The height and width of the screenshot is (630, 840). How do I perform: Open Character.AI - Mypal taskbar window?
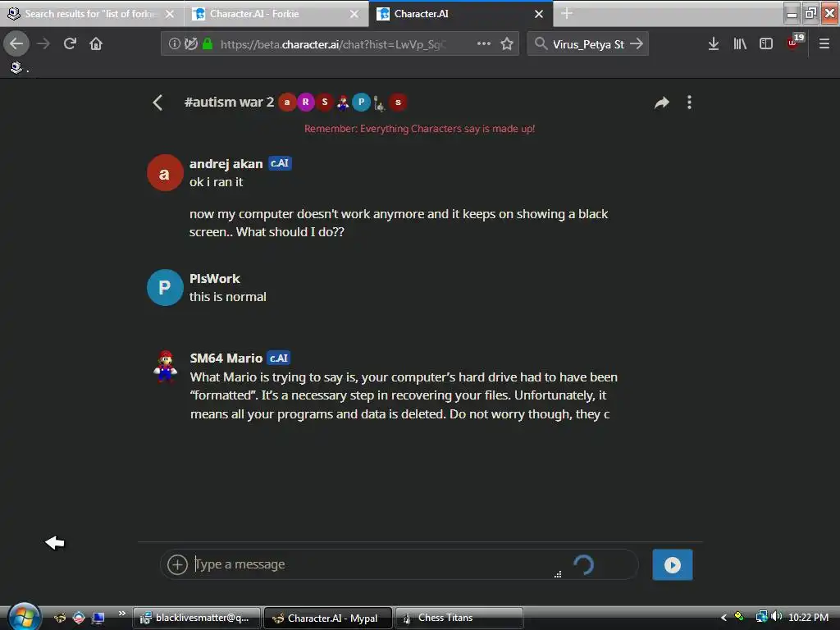(x=328, y=618)
